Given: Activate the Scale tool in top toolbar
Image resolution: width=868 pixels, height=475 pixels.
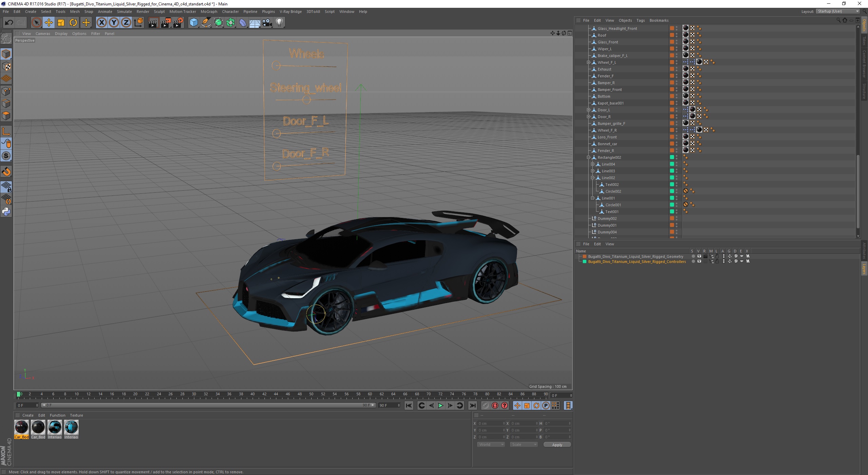Looking at the screenshot, I should 61,23.
